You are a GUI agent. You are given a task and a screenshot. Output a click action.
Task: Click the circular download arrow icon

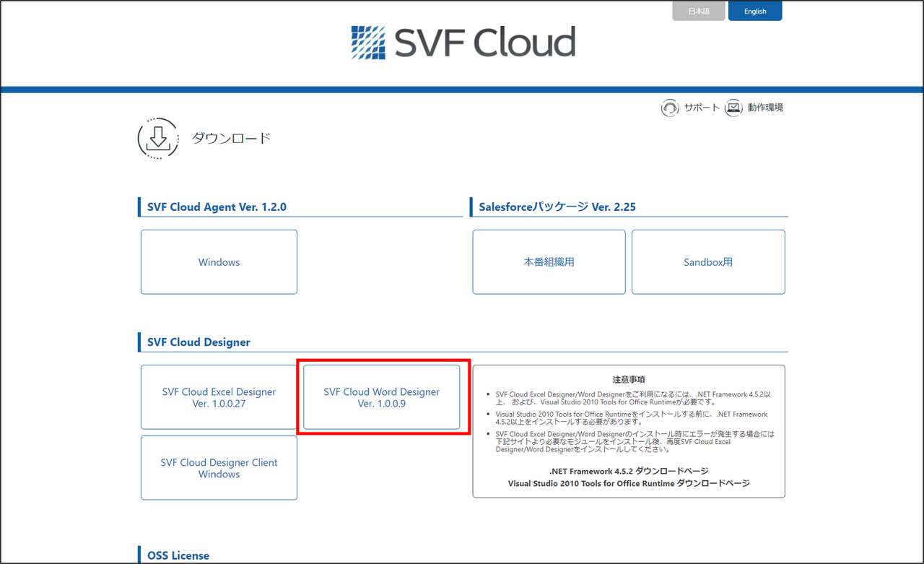click(157, 138)
